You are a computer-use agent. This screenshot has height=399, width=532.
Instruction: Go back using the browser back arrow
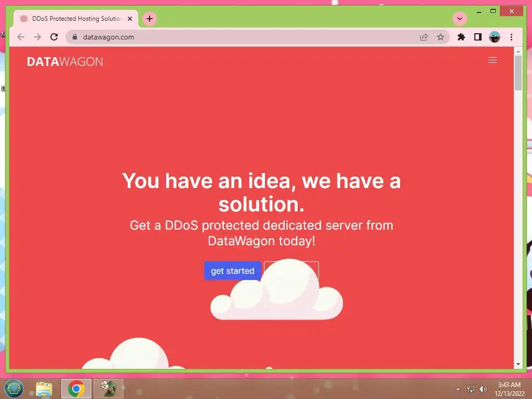click(21, 37)
